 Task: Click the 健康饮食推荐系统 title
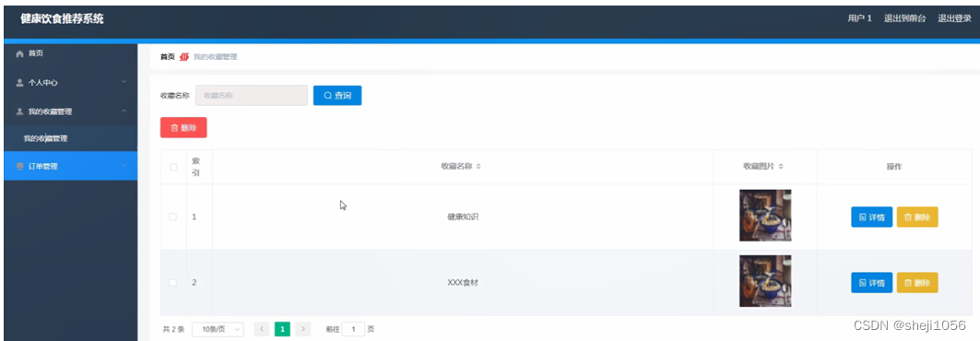click(62, 18)
